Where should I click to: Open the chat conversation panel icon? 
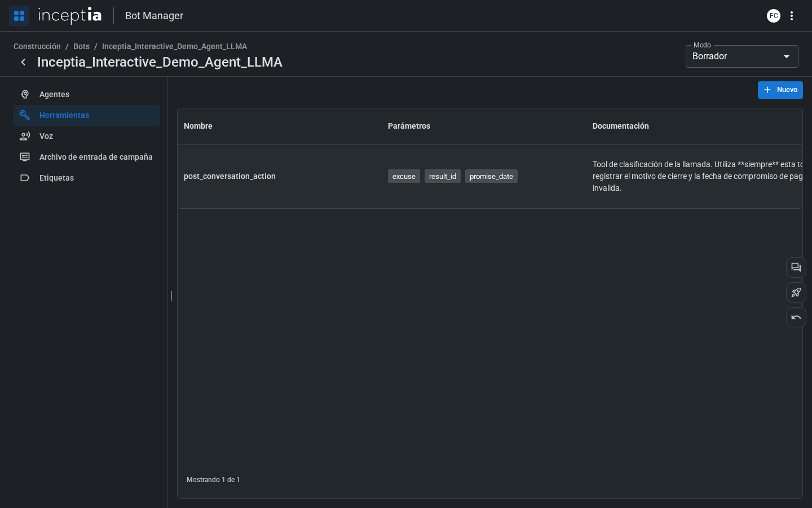(796, 268)
